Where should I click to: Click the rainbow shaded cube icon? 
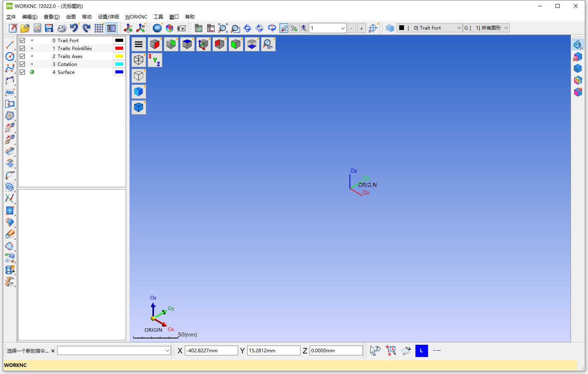(x=169, y=28)
